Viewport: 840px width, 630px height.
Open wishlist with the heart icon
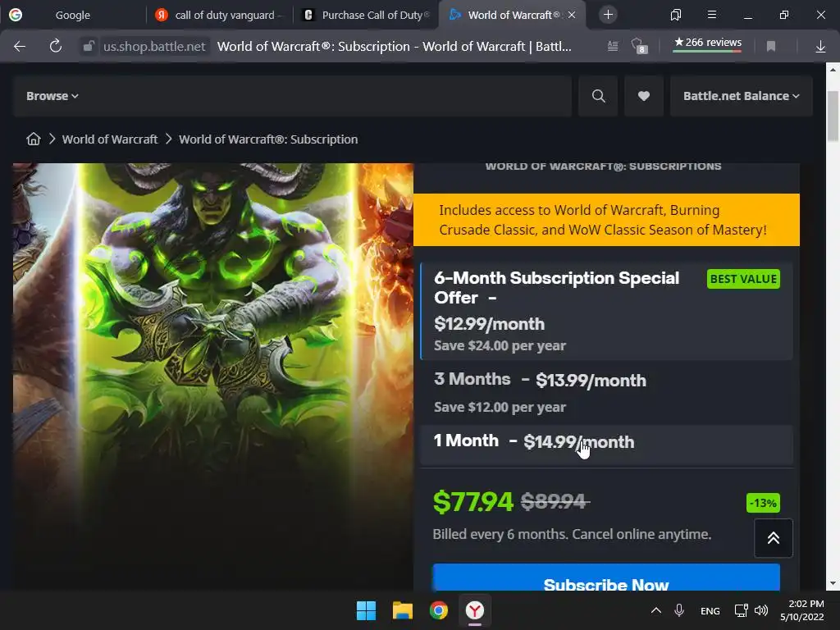click(643, 96)
